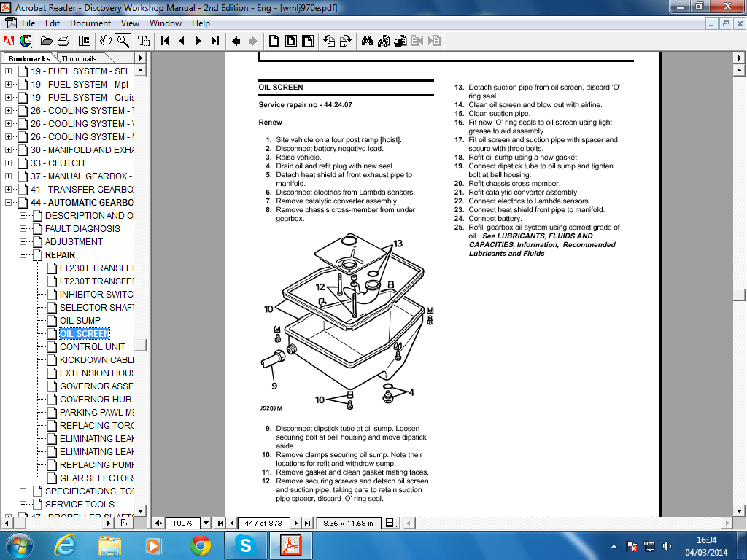Click the Fit in Window page icon
Screen dimensions: 747x560
pyautogui.click(x=290, y=41)
